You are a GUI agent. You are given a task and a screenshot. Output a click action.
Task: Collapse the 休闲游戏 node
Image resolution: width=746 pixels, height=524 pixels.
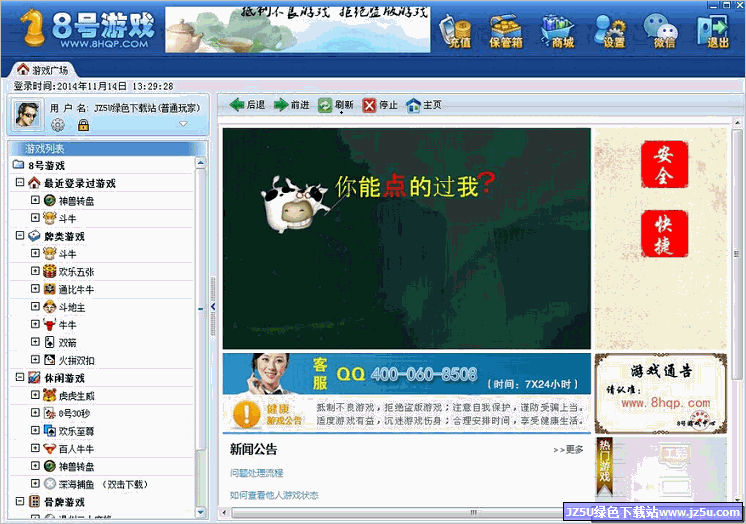point(20,377)
